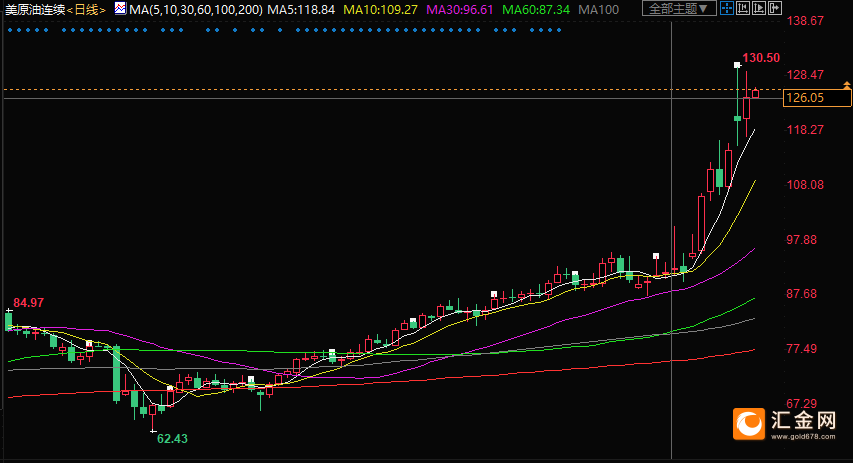
Task: Click the MA100 label
Action: (x=598, y=10)
